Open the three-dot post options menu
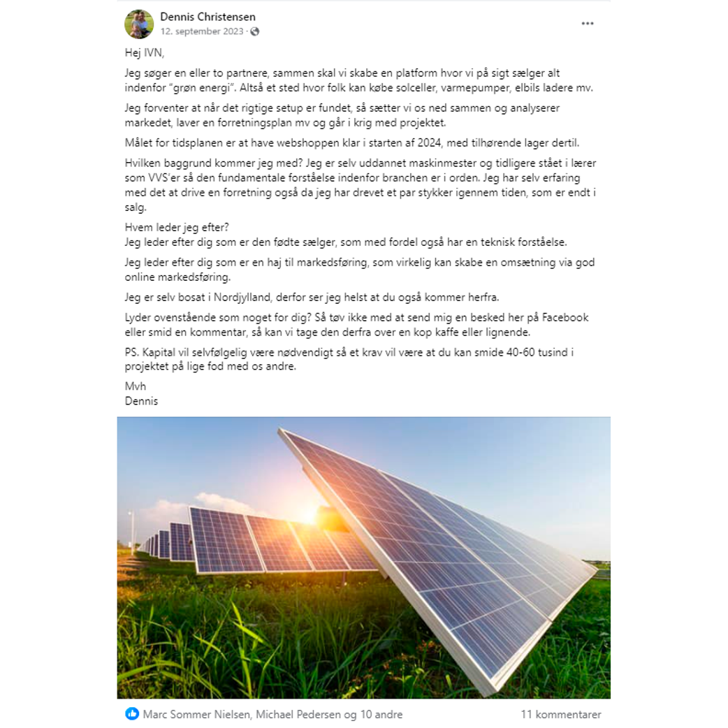The image size is (728, 728). point(588,24)
